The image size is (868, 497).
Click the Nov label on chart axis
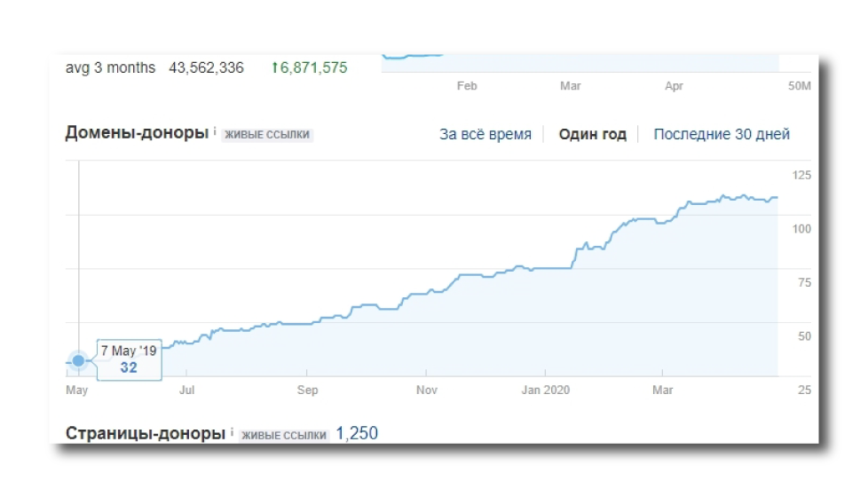(x=426, y=390)
